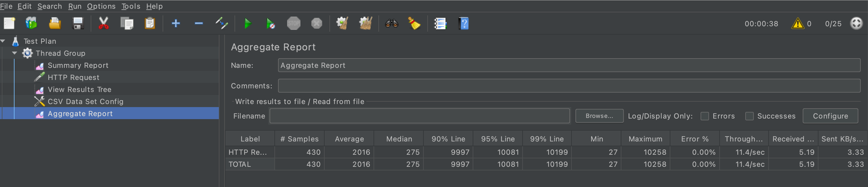Select View Results Tree in tree
The image size is (868, 187).
pos(79,90)
